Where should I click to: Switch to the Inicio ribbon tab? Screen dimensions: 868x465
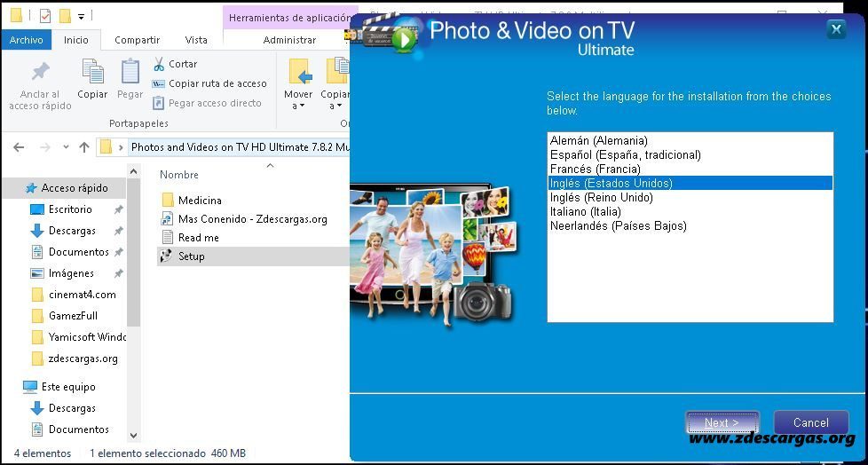click(x=75, y=40)
